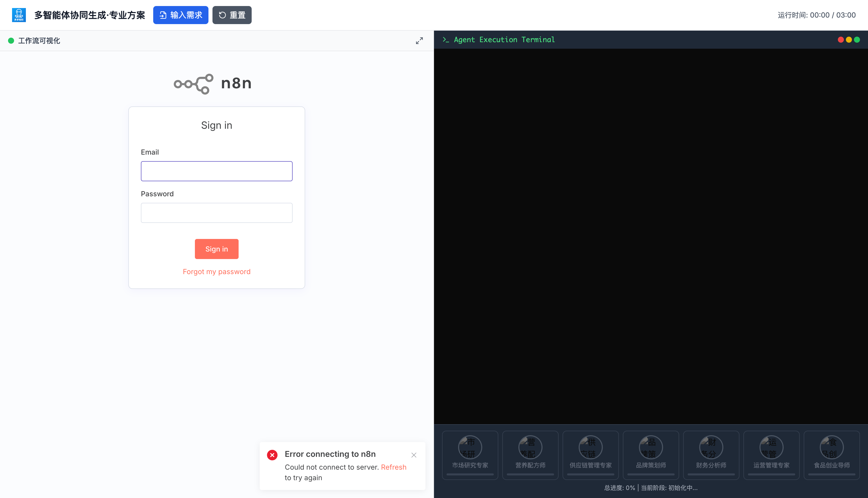
Task: Dismiss the Error connecting to n8n toast
Action: pyautogui.click(x=414, y=455)
